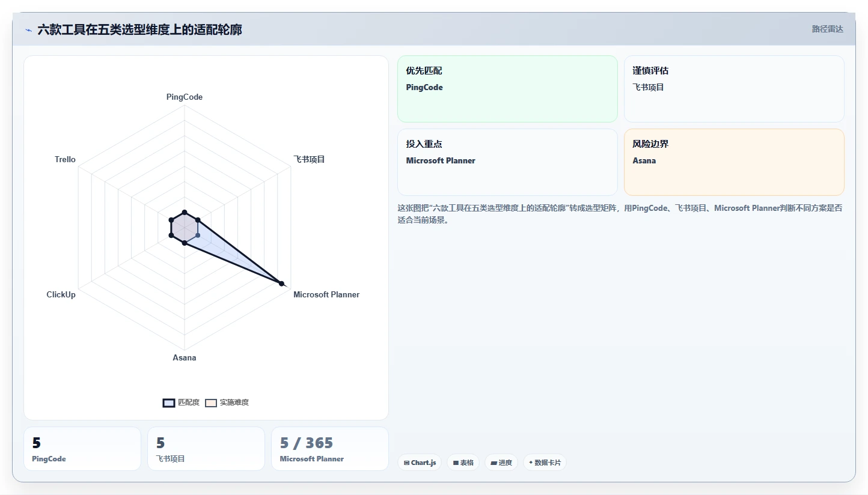This screenshot has height=495, width=868.
Task: Select the 谨慎评估 飞书项目 card
Action: point(734,89)
